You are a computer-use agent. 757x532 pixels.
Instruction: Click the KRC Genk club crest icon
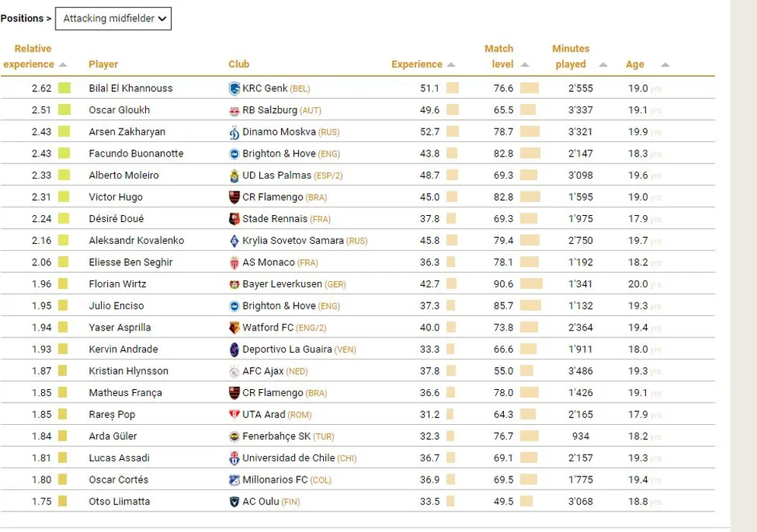234,89
